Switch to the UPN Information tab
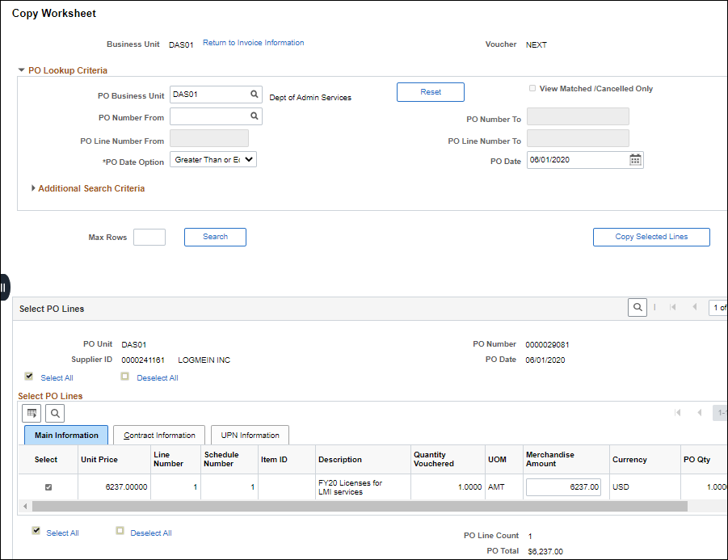 click(x=250, y=436)
